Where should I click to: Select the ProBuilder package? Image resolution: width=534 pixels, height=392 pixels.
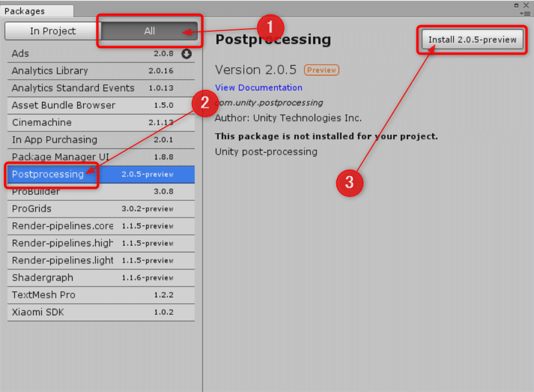tap(101, 191)
